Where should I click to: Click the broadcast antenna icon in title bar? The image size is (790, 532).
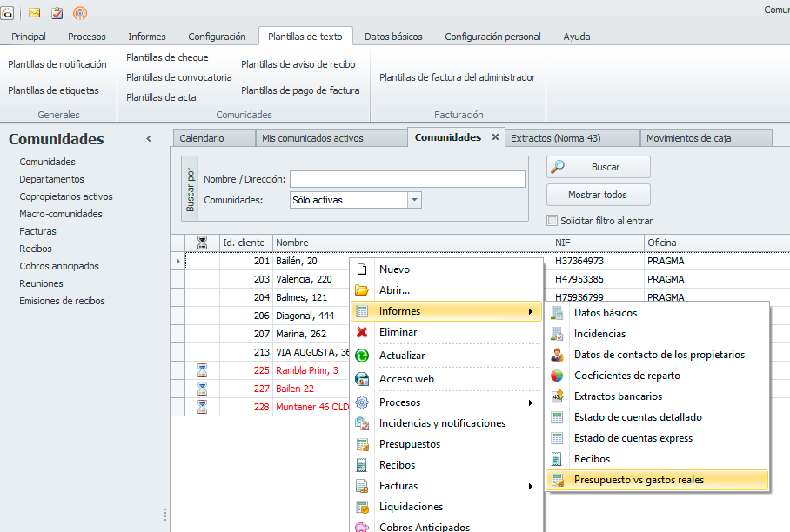click(x=80, y=13)
